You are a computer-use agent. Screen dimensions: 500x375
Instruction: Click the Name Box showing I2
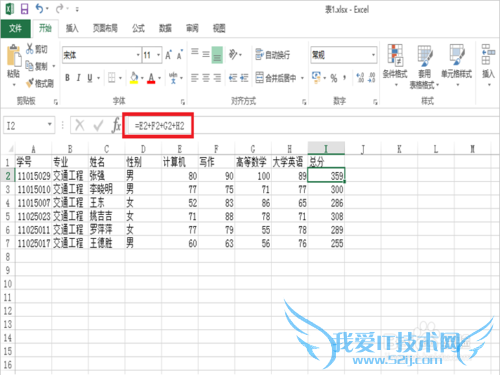[x=29, y=125]
